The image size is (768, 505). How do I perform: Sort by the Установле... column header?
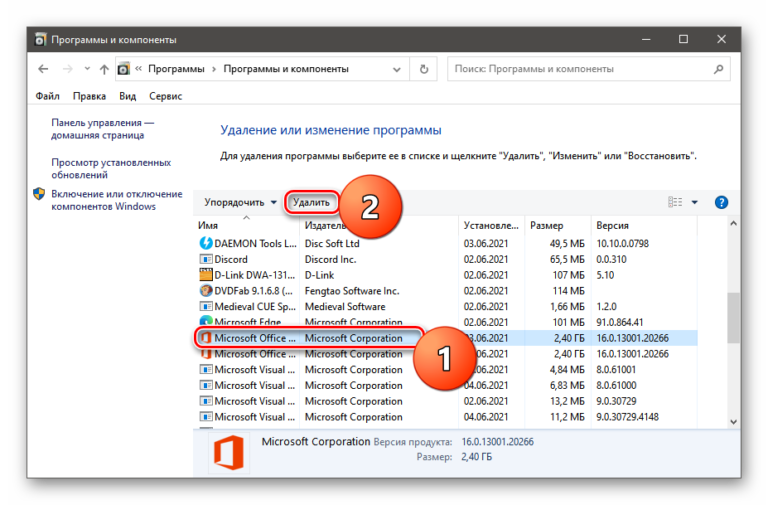point(491,225)
